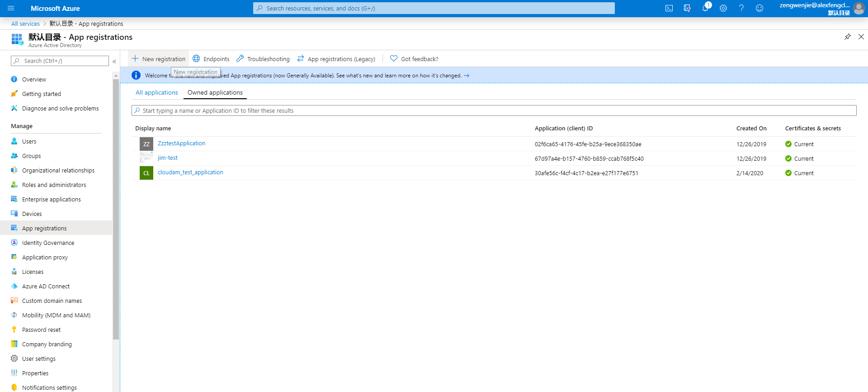Screen dimensions: 868x392
Task: Click the green CL application avatar
Action: coord(146,173)
